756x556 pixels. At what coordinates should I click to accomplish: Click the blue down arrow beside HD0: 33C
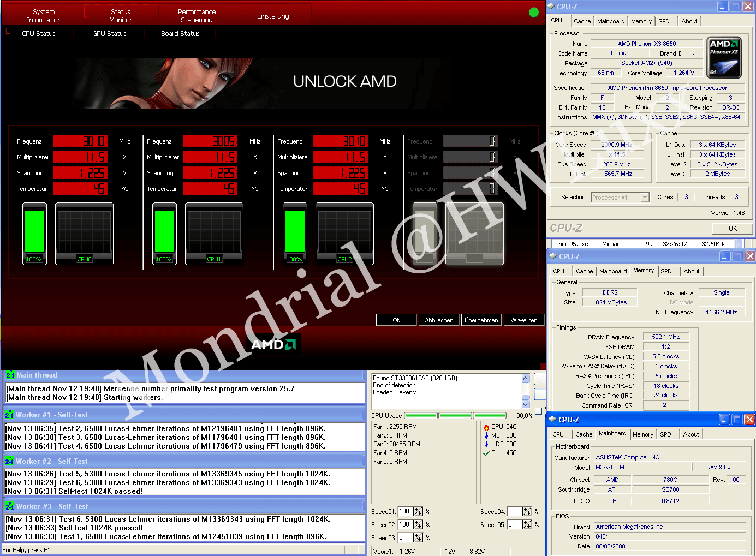(x=486, y=444)
